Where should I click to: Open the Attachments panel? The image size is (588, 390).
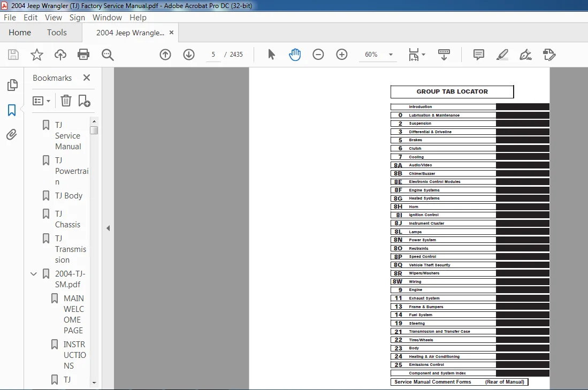(12, 134)
